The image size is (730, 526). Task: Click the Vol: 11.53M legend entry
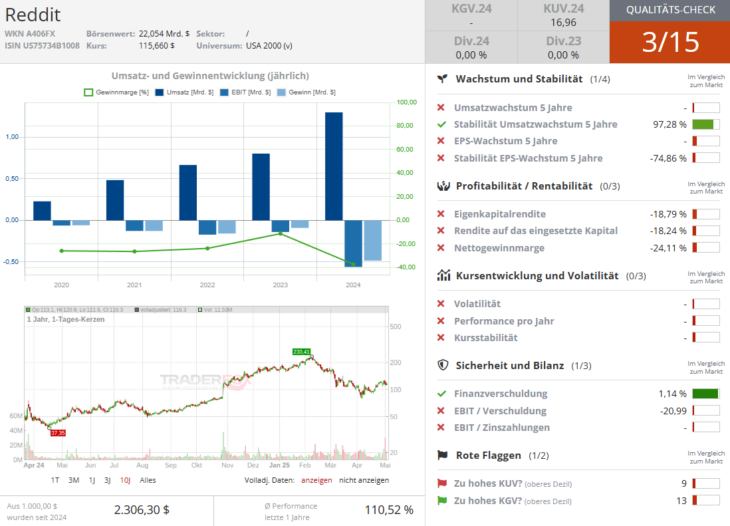tap(215, 310)
